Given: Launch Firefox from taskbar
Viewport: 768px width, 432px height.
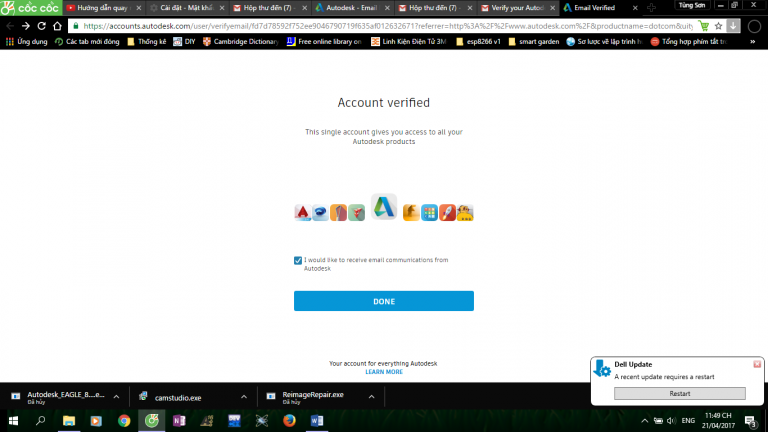Looking at the screenshot, I should tap(289, 421).
